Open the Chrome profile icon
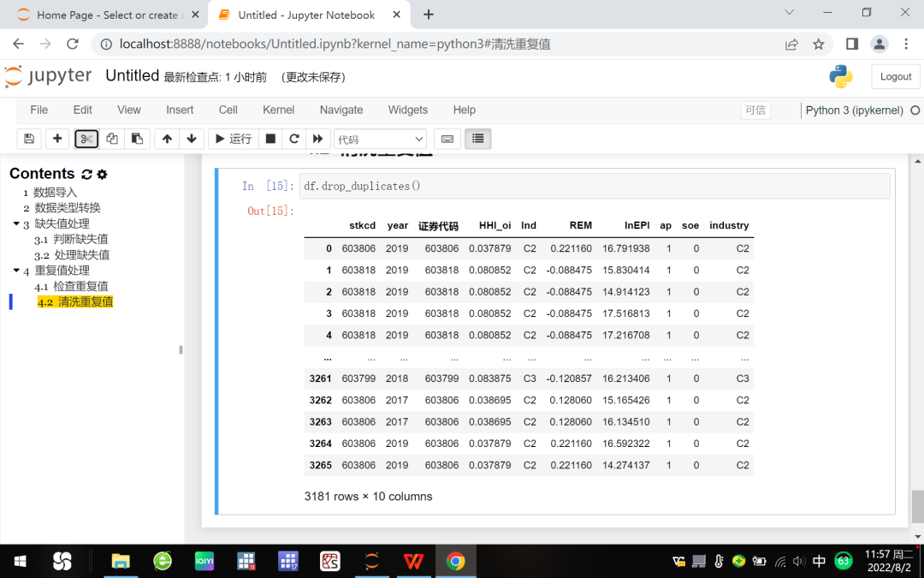Screen dimensions: 924x578 point(880,45)
